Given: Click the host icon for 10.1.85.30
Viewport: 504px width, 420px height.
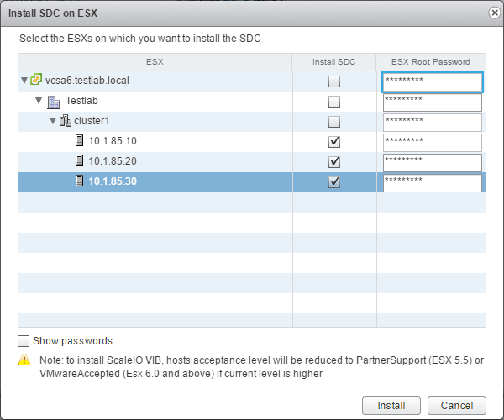Looking at the screenshot, I should 80,181.
